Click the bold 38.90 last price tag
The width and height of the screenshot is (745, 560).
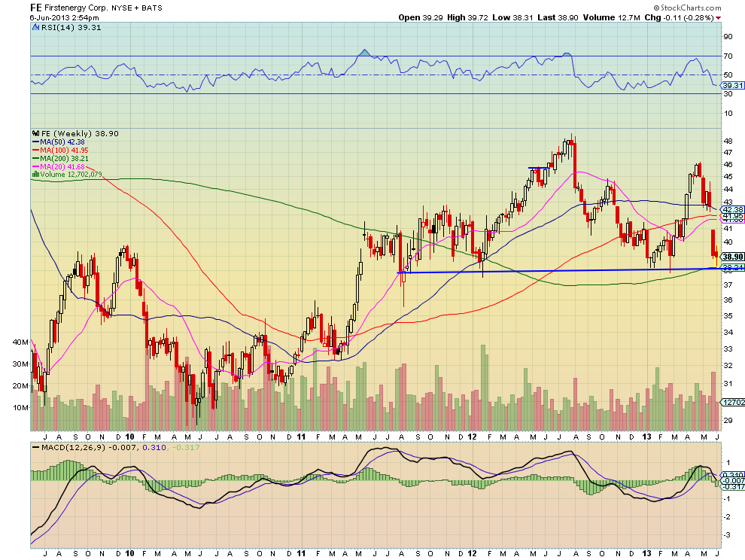click(733, 257)
